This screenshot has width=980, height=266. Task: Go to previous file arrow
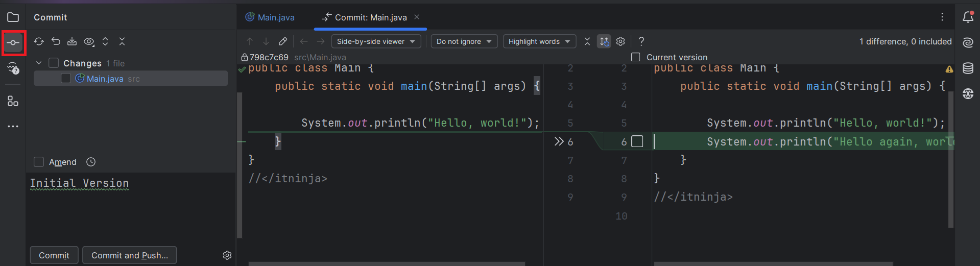coord(304,41)
